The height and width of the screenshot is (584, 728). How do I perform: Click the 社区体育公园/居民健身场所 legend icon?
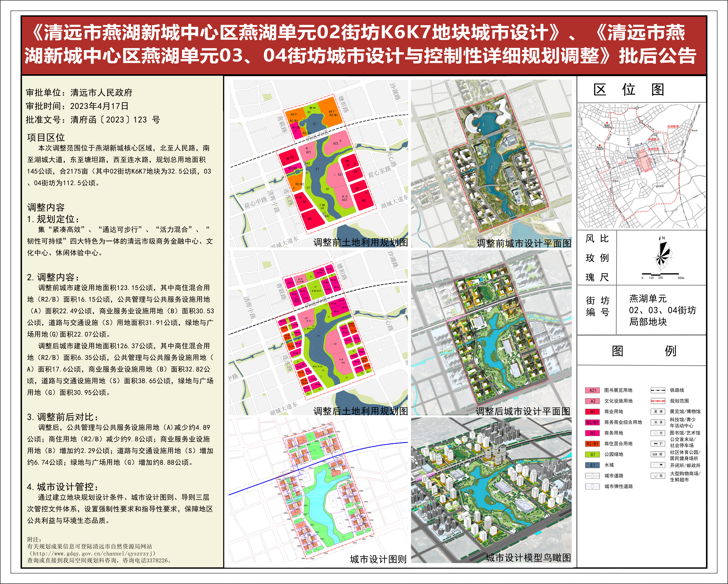pos(658,454)
